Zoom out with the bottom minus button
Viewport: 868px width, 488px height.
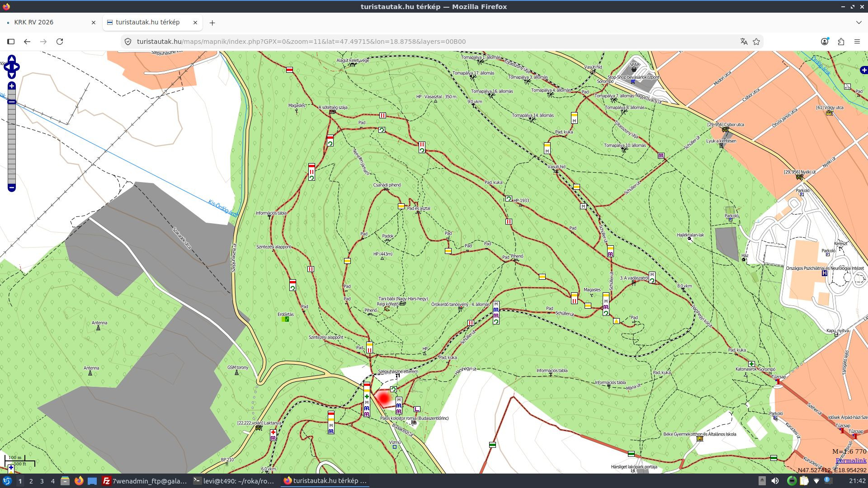(x=12, y=188)
